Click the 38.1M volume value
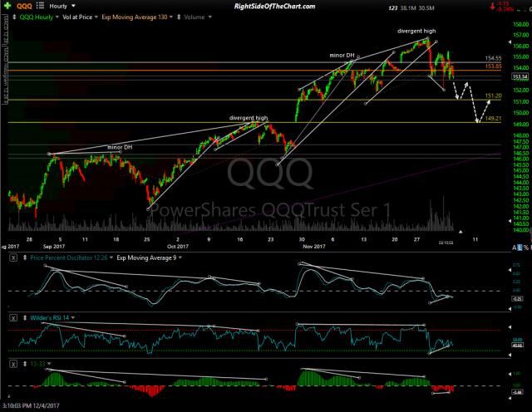This screenshot has height=412, width=532. [x=408, y=7]
